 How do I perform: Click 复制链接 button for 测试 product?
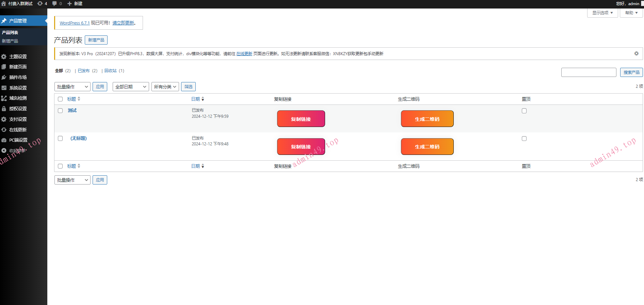tap(301, 119)
